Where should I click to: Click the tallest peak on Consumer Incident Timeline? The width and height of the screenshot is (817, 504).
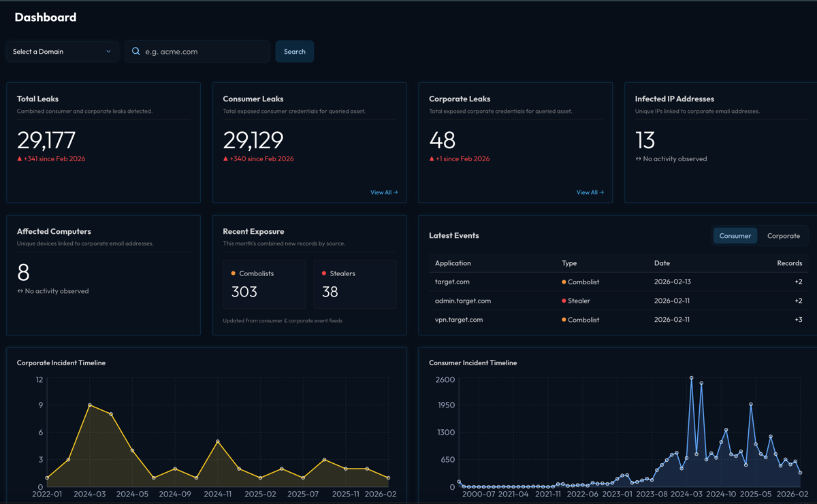(x=692, y=378)
